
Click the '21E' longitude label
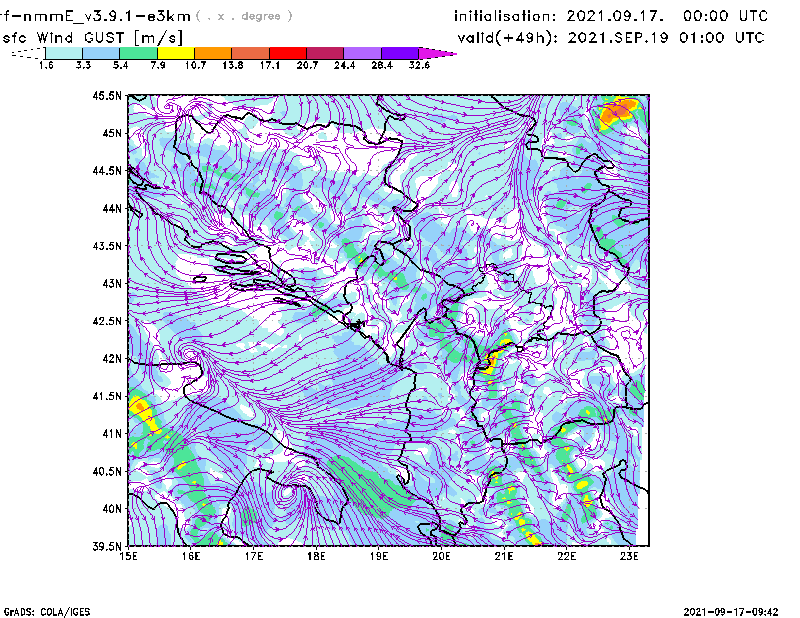[504, 556]
